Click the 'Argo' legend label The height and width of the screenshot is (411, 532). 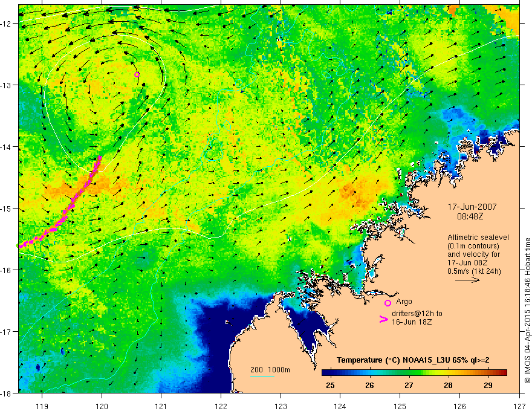coord(404,302)
